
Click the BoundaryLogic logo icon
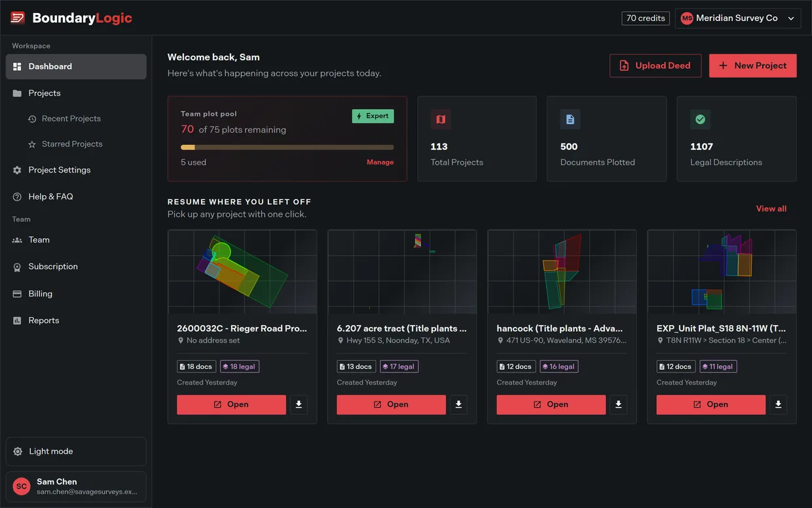click(x=18, y=18)
